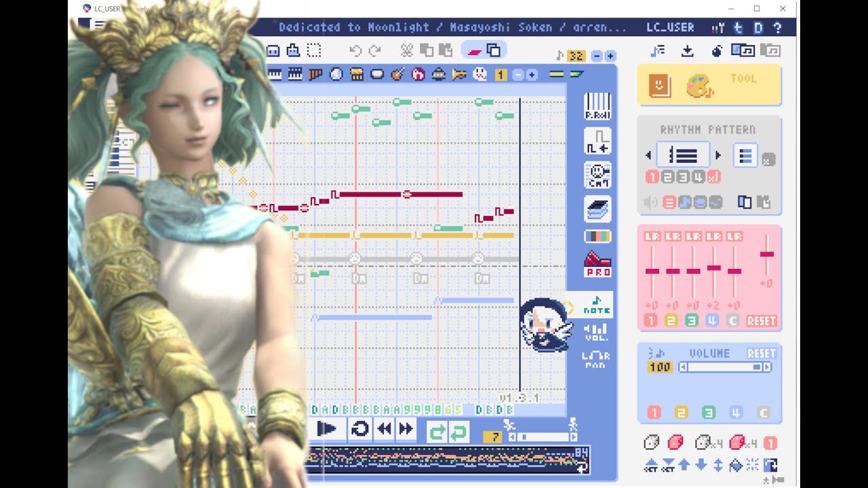Toggle loop playback circular arrow button
Viewport: 868px width, 488px height.
(359, 428)
